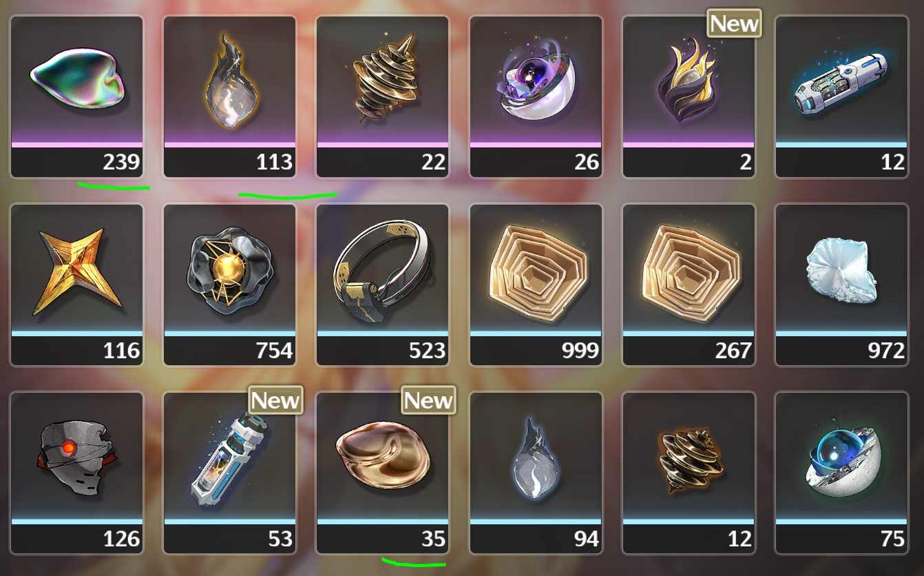
Task: Pick the New copper blob item with 35
Action: tap(383, 473)
